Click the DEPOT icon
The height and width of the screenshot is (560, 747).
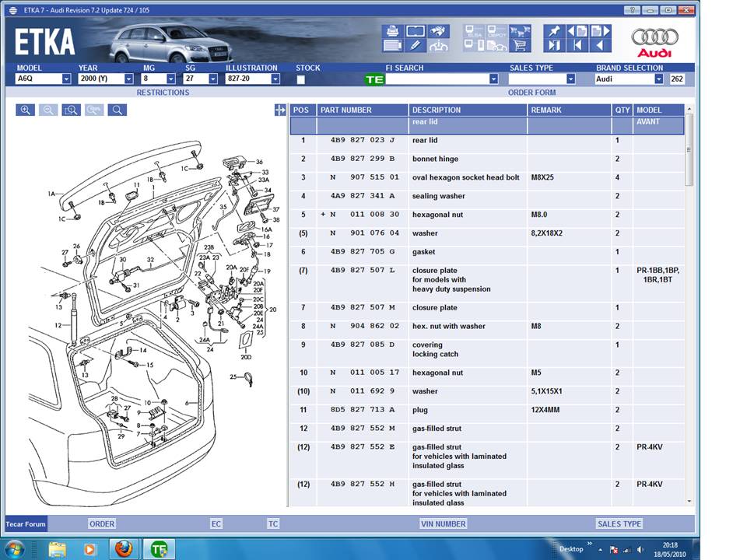(497, 31)
